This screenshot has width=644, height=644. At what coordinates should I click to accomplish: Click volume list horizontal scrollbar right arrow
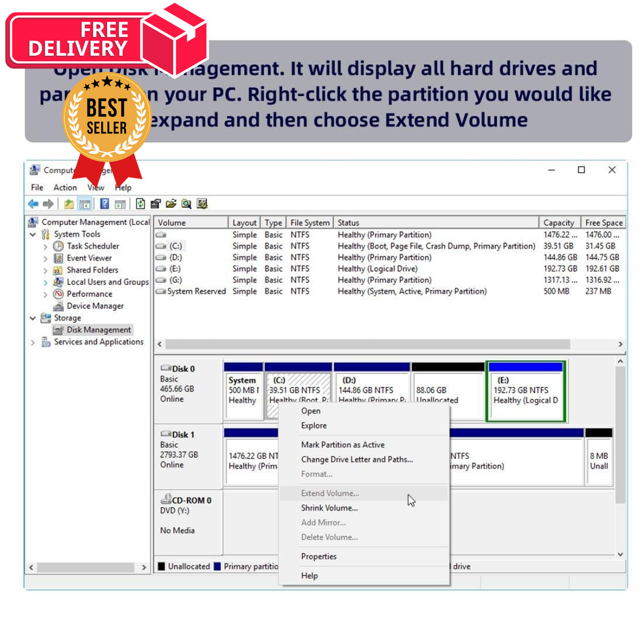(x=620, y=344)
